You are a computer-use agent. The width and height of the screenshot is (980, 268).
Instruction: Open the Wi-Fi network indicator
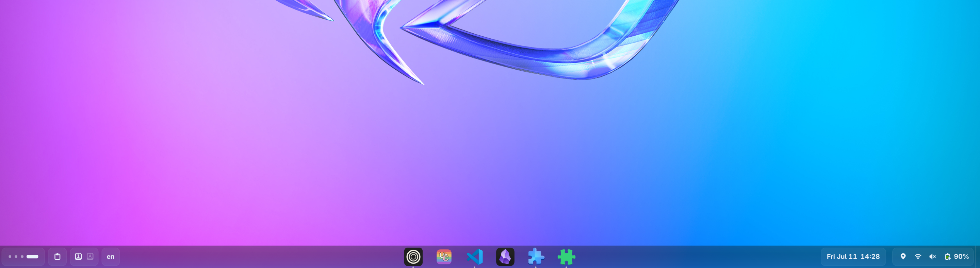point(918,256)
